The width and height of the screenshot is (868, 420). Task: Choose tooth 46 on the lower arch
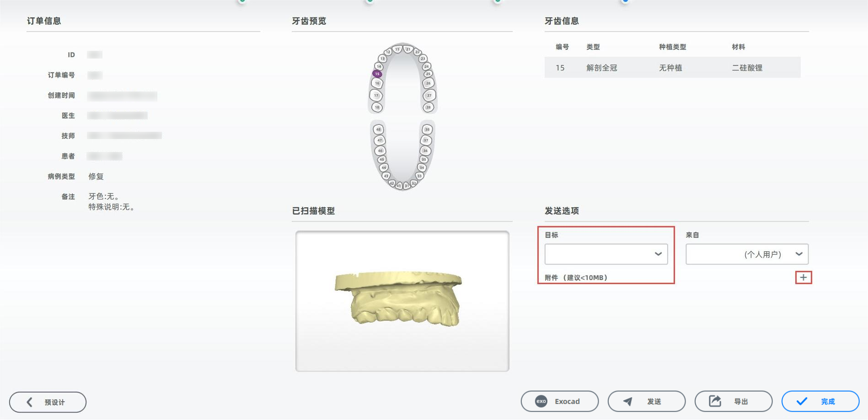pyautogui.click(x=380, y=151)
